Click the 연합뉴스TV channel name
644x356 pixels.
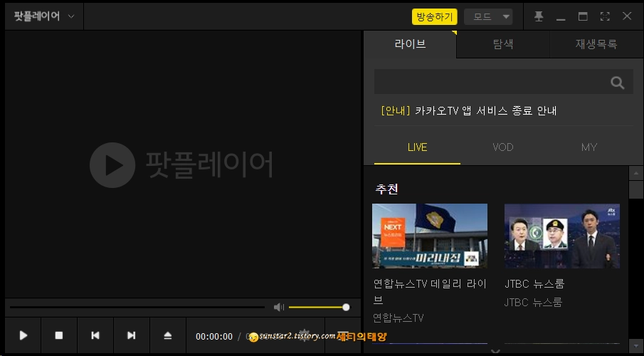tap(398, 318)
